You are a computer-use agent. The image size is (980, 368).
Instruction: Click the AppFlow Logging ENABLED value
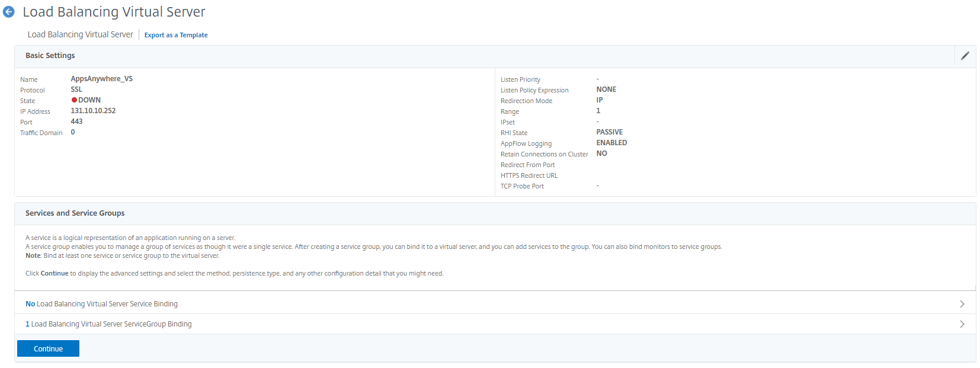point(611,143)
